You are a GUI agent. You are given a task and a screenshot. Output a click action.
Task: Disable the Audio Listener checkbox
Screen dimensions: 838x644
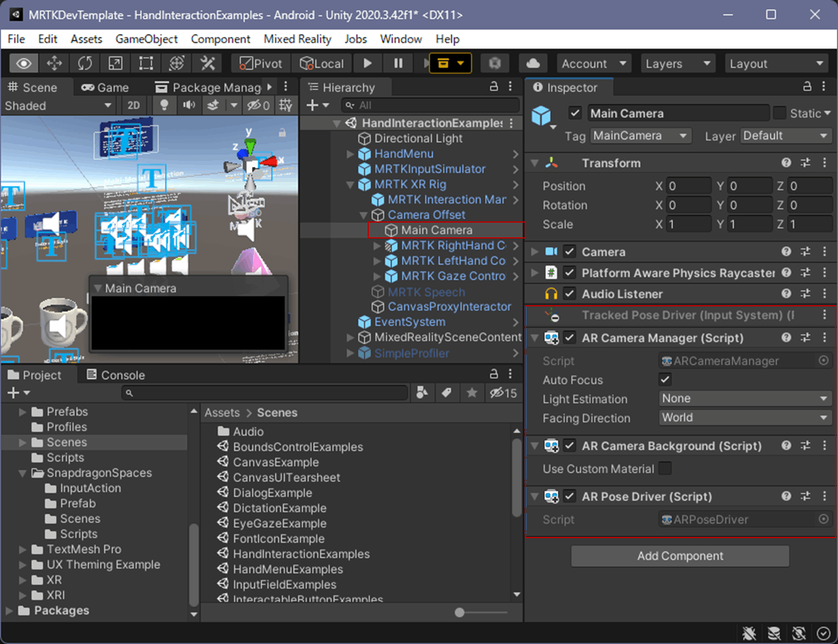(569, 294)
